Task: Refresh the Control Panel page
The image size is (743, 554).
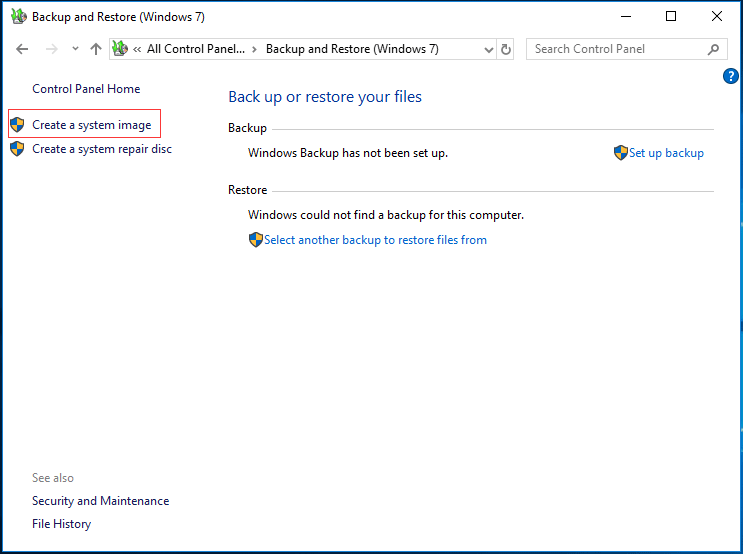Action: coord(506,49)
